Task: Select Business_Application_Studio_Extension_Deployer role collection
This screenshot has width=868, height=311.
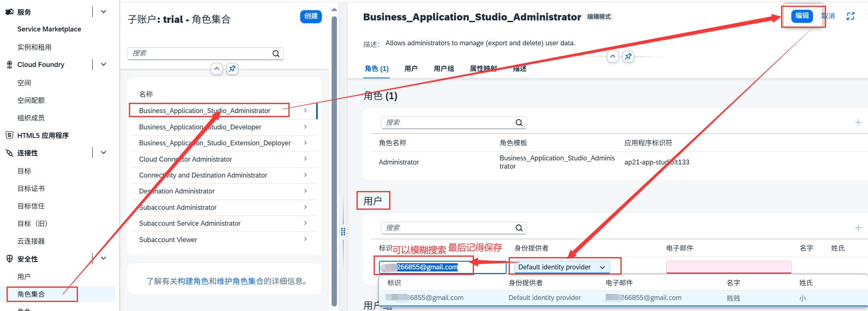Action: pos(224,143)
